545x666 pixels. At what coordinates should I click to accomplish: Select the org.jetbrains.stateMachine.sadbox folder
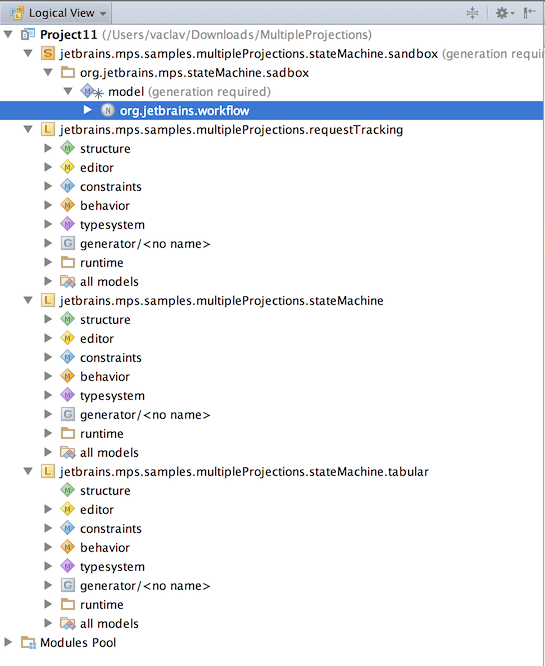tap(194, 73)
